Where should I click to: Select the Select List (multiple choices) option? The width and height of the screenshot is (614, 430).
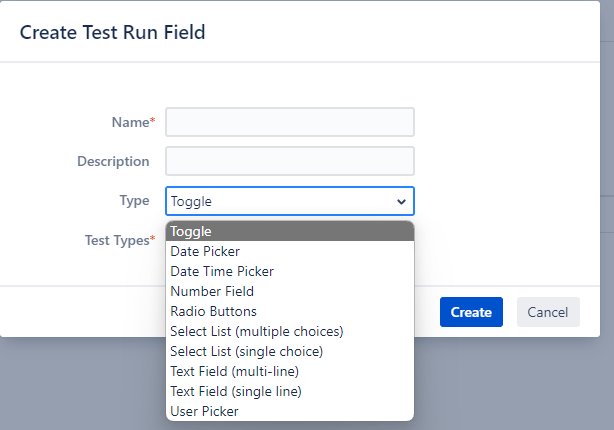pos(257,331)
